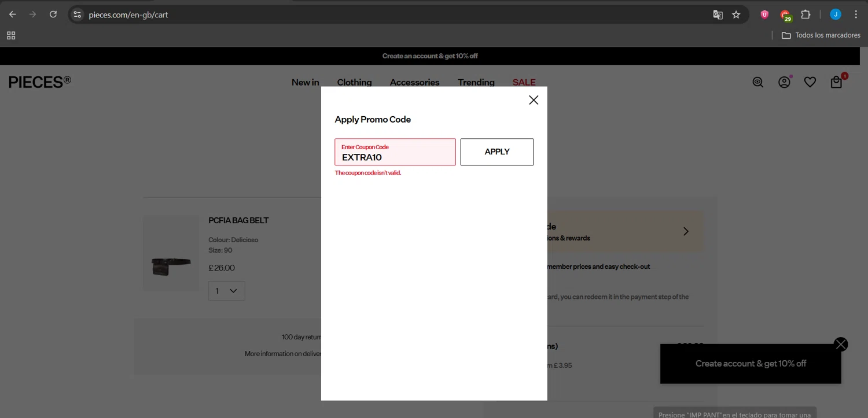Go forward in browser history
Viewport: 868px width, 418px height.
click(x=32, y=14)
